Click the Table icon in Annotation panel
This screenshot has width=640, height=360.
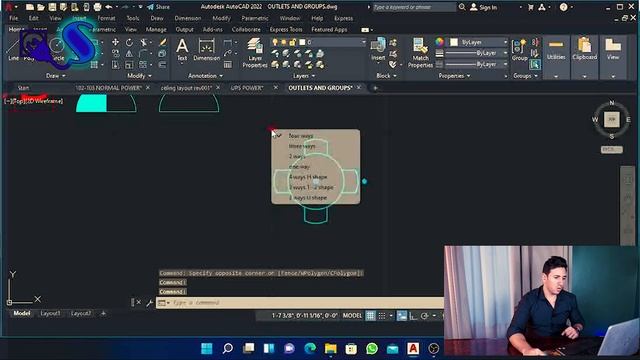(x=228, y=64)
